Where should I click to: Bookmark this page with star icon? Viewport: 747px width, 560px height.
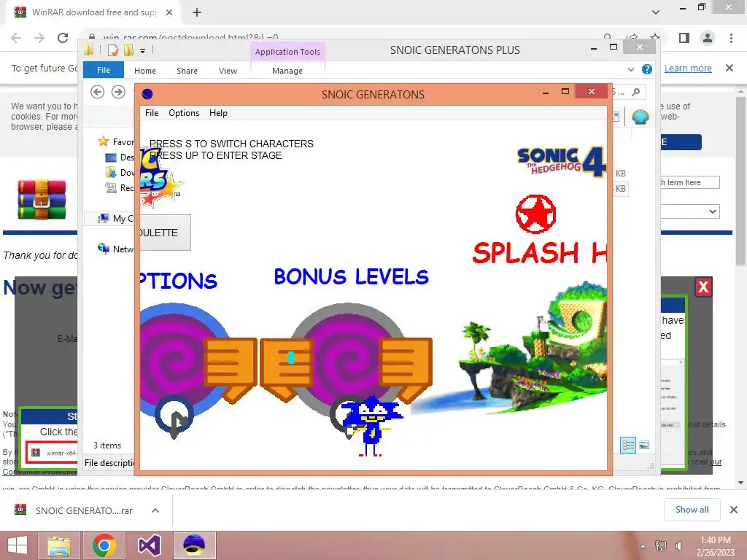coord(655,38)
